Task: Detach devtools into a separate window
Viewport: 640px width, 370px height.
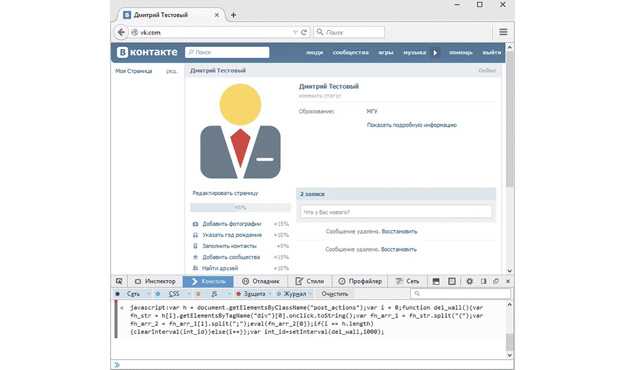Action: (x=496, y=281)
